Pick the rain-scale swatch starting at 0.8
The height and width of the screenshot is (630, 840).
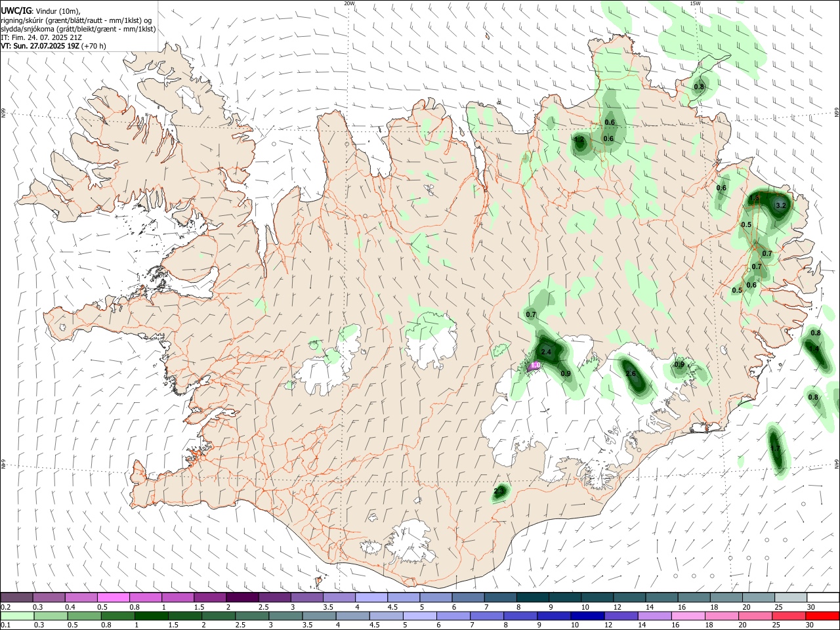pyautogui.click(x=117, y=616)
